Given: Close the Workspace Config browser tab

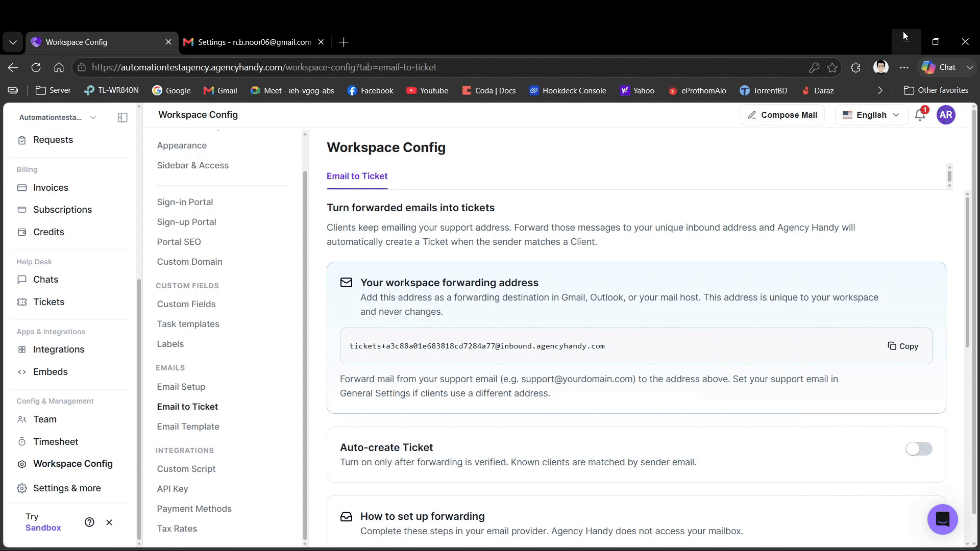Looking at the screenshot, I should pos(168,42).
